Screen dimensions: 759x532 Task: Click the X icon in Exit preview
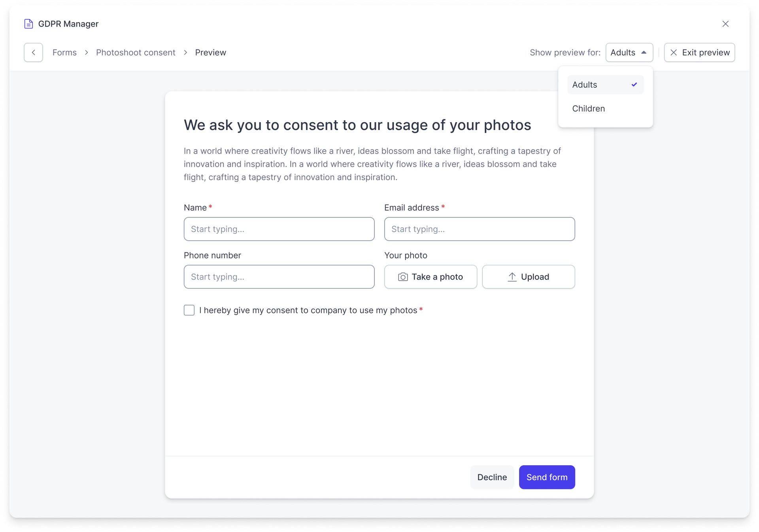(674, 53)
